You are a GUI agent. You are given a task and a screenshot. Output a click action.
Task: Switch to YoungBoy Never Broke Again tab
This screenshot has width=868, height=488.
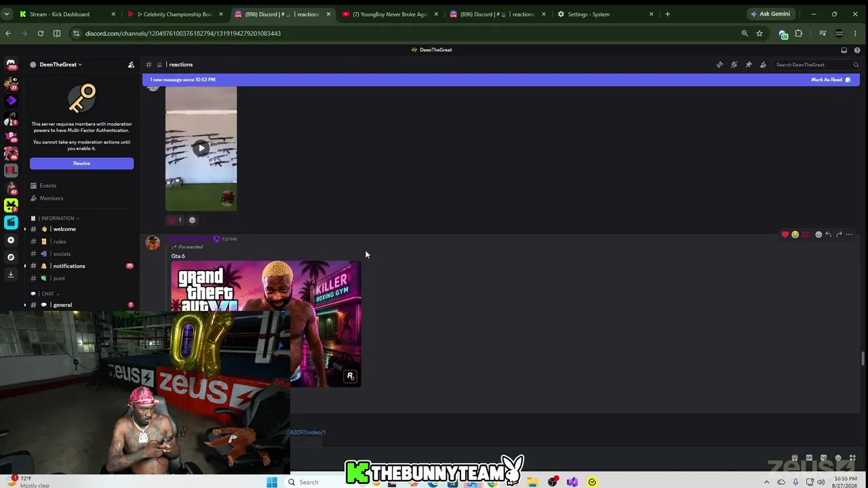click(390, 14)
